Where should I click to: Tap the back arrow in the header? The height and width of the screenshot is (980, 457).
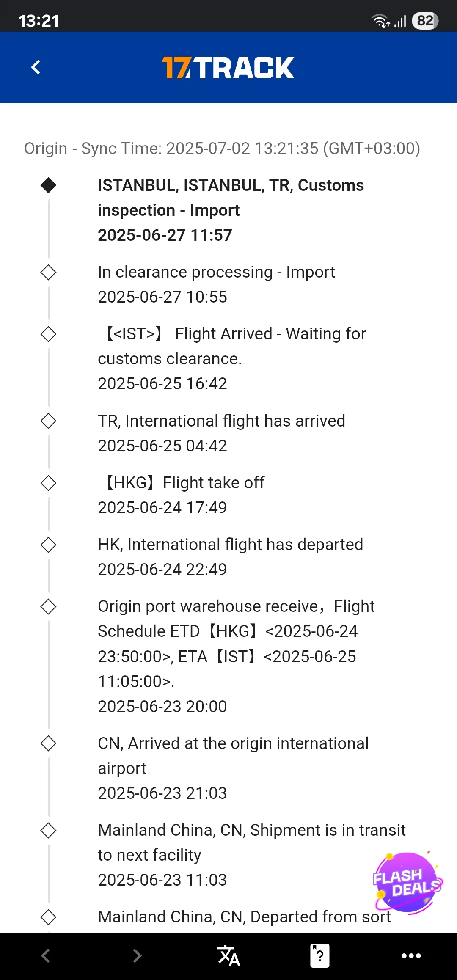point(36,67)
